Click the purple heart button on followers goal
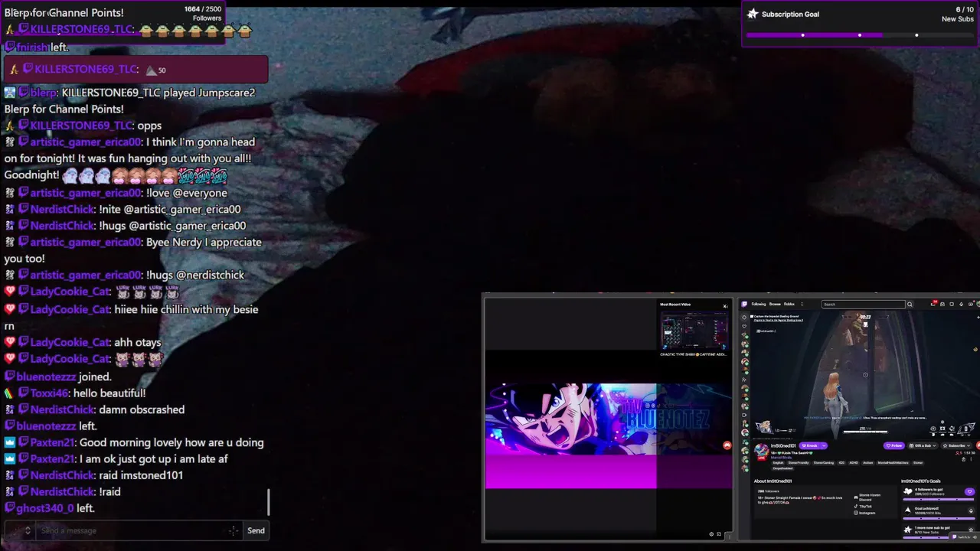Viewport: 980px width, 551px height. click(969, 492)
